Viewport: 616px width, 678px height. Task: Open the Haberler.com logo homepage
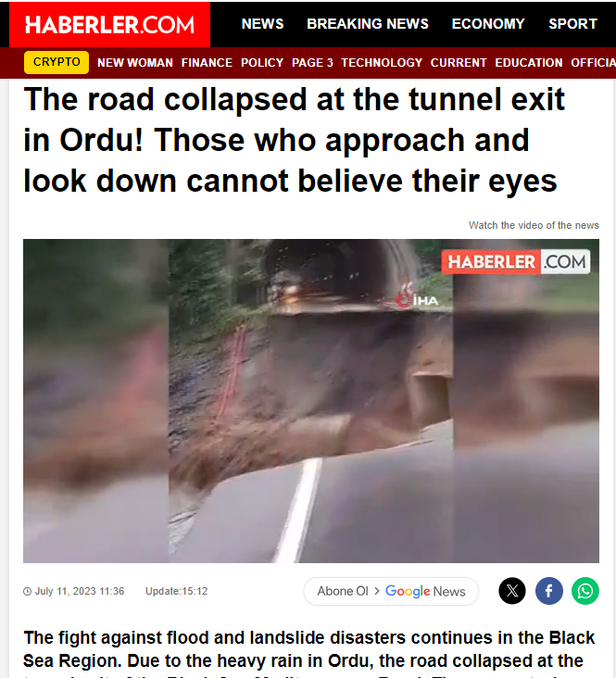(109, 25)
